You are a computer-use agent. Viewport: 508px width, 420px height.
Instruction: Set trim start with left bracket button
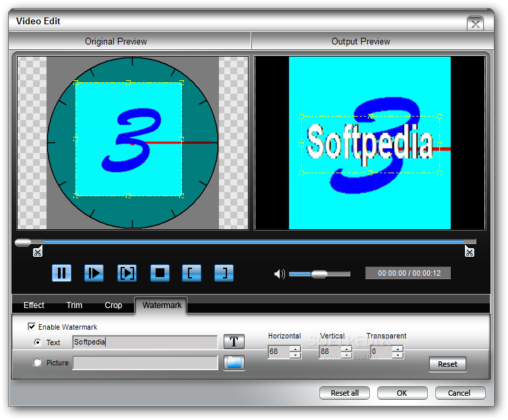click(x=191, y=273)
